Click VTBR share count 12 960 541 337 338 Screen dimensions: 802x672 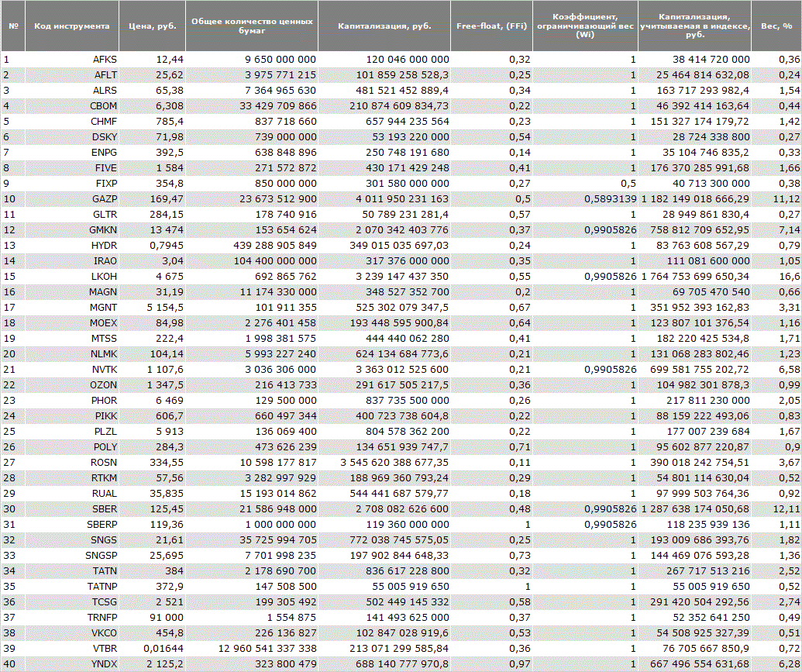tap(267, 649)
